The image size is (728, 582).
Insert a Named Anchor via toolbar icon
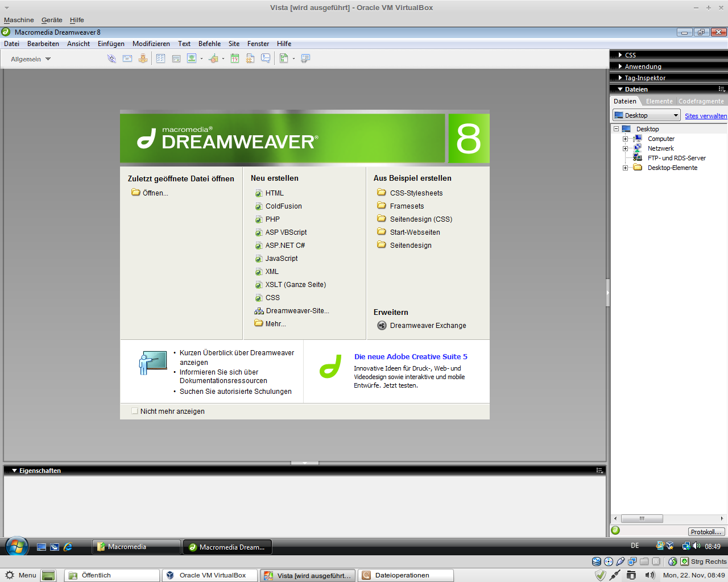click(x=143, y=59)
